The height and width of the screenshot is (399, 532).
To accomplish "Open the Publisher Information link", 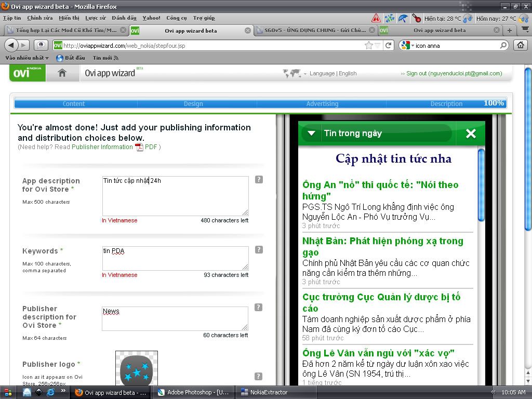I will (x=102, y=147).
